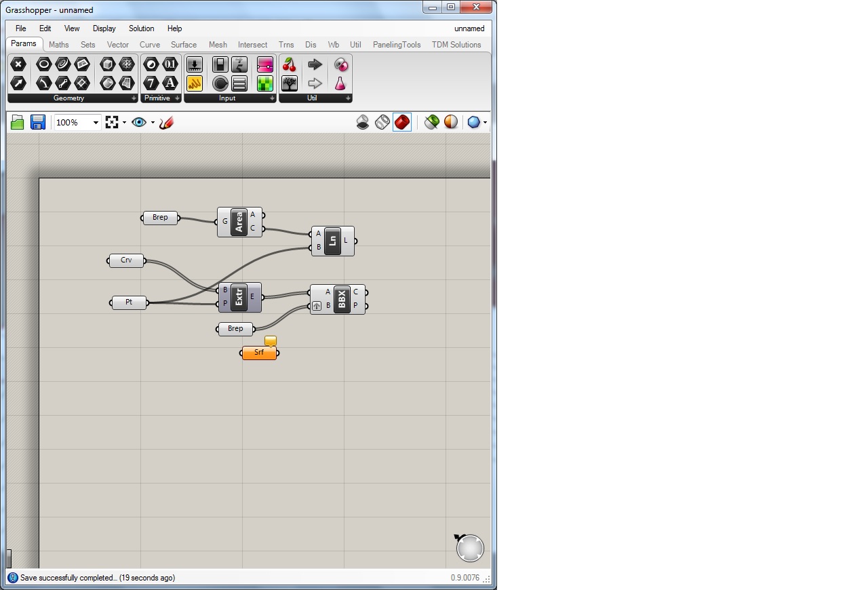Viewport: 868px width, 590px height.
Task: Open the Solution menu
Action: pyautogui.click(x=142, y=28)
